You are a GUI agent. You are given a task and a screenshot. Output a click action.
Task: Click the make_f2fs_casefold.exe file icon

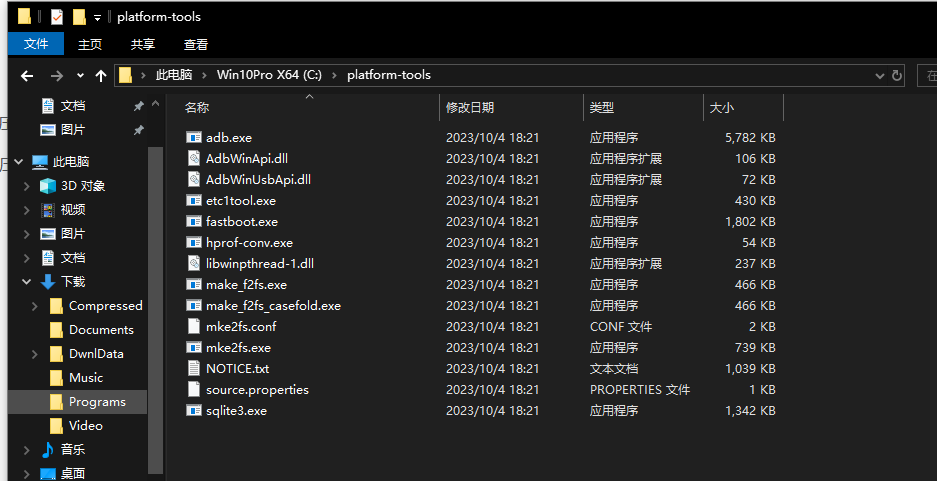coord(194,305)
